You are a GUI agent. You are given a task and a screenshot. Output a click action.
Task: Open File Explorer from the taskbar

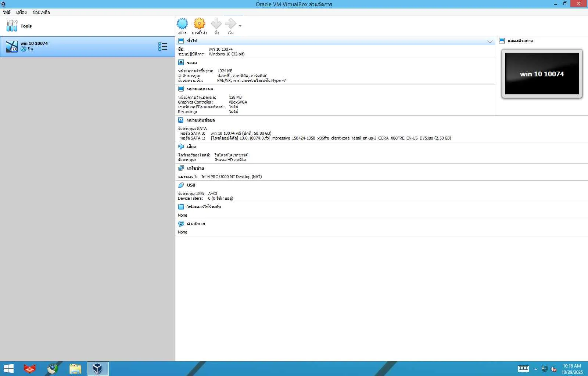pyautogui.click(x=75, y=369)
